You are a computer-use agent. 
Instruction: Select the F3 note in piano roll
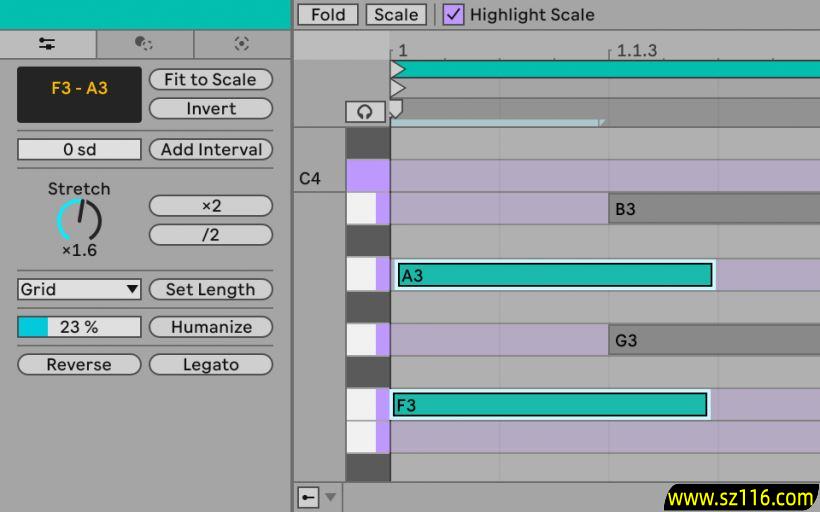550,405
